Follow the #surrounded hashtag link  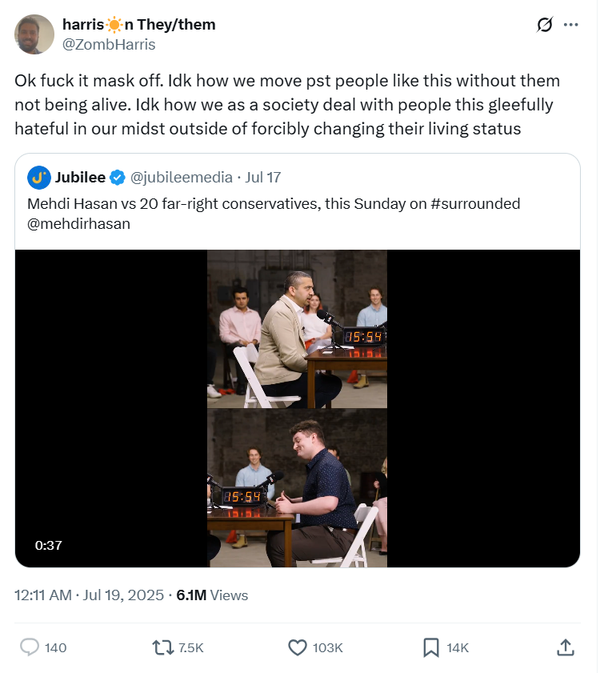tap(475, 203)
